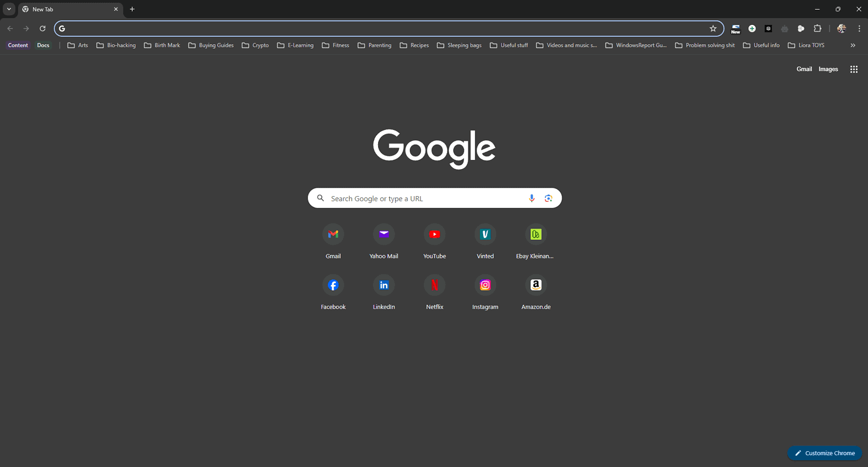
Task: Open the Facebook shortcut
Action: pos(333,284)
